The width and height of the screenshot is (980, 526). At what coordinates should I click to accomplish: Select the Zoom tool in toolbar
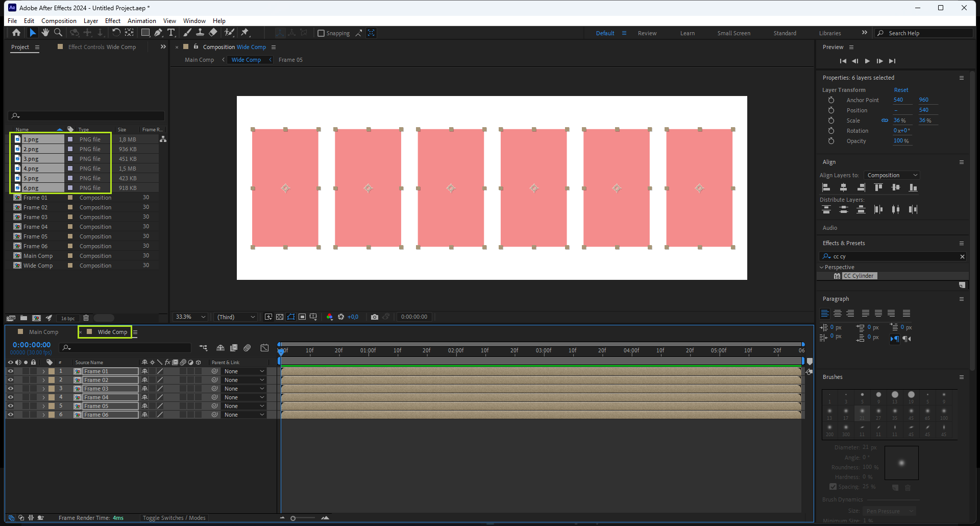(58, 33)
